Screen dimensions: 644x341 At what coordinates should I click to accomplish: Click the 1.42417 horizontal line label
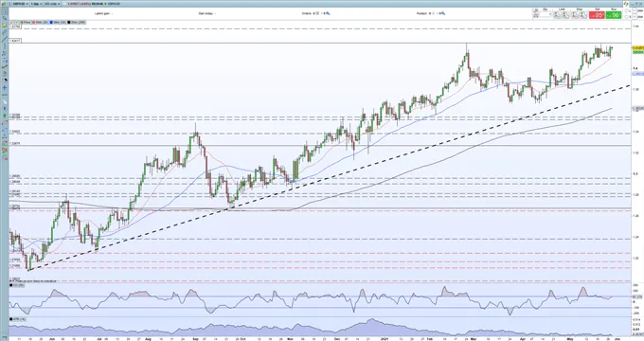tap(15, 41)
